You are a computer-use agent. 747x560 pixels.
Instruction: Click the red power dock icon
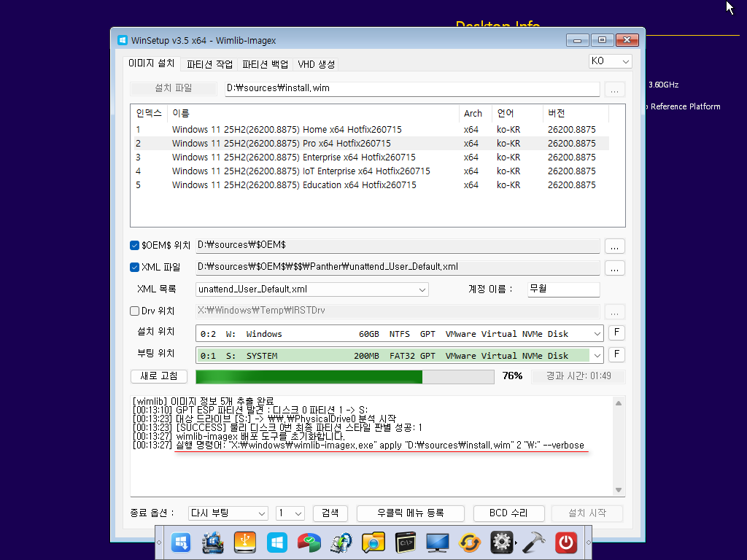566,542
